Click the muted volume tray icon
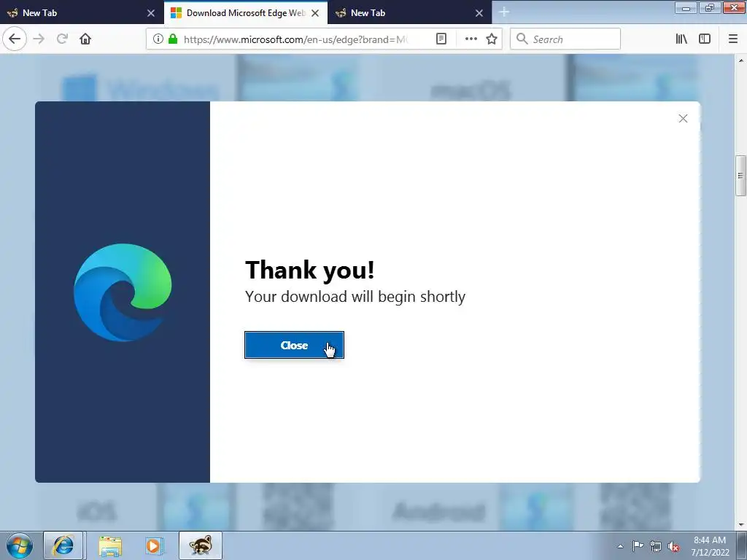Screen dimensions: 747x560 click(x=673, y=546)
